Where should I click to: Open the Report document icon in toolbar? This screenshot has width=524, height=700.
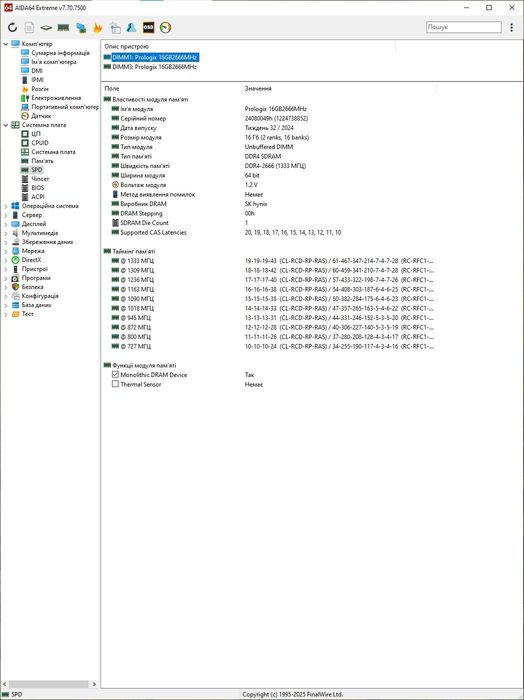tap(29, 28)
